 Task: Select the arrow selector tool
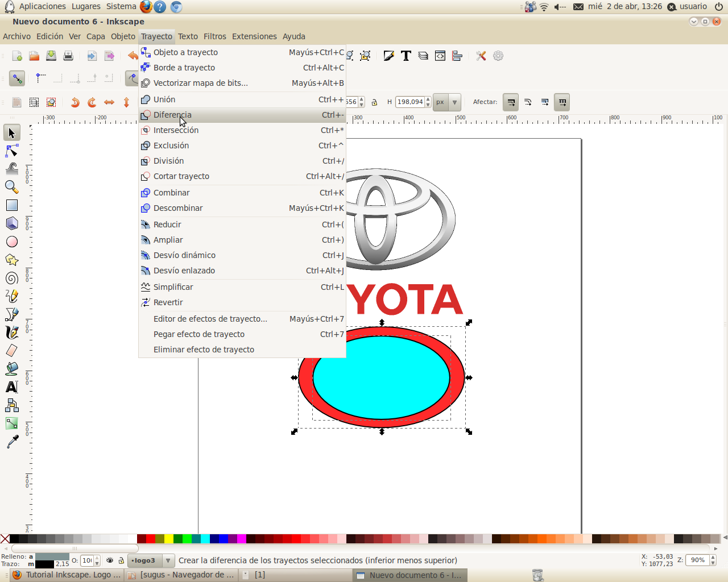(x=11, y=133)
